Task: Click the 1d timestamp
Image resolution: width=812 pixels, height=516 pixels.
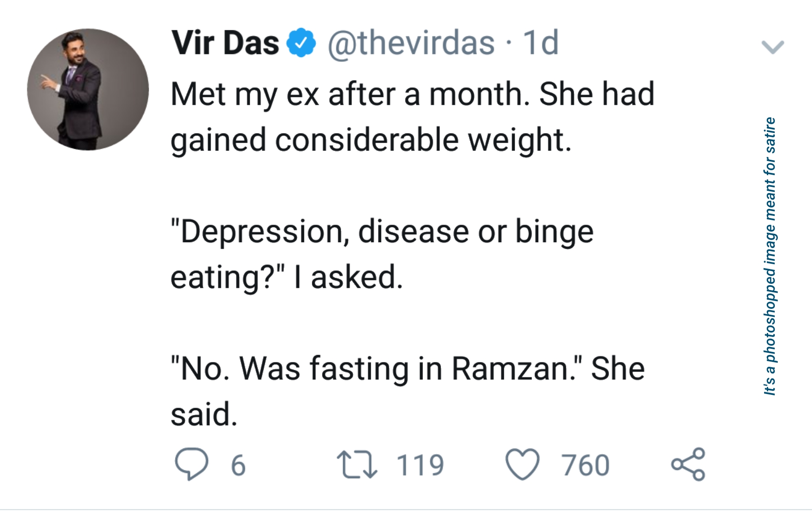Action: coord(541,43)
